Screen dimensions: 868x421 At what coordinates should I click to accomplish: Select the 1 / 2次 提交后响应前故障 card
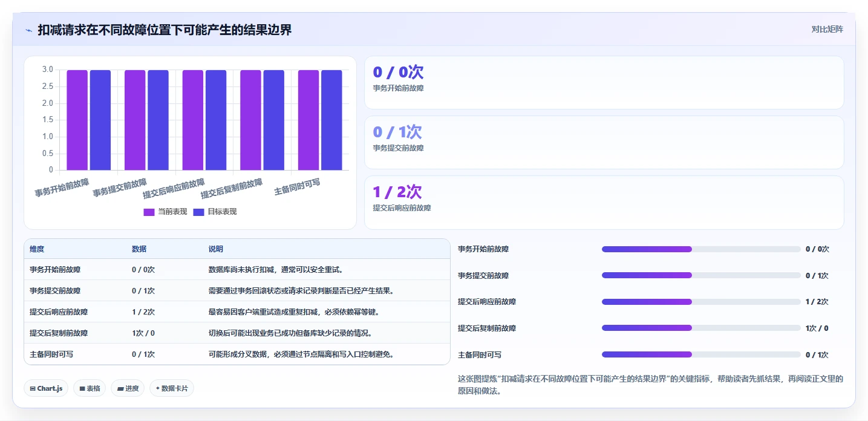(604, 202)
